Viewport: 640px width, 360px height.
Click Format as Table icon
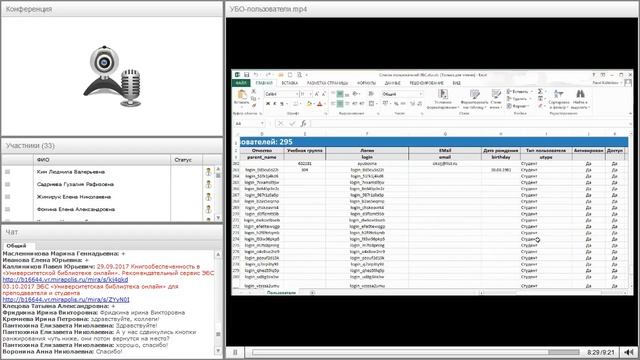point(475,94)
